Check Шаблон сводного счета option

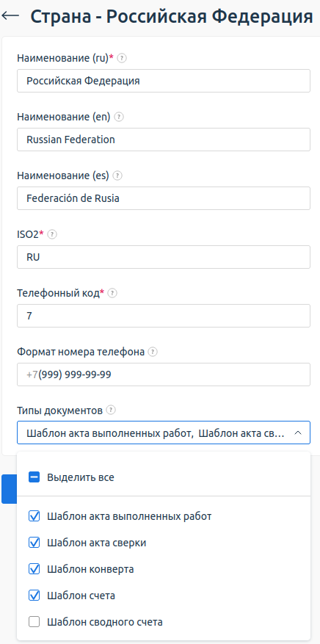tap(34, 622)
